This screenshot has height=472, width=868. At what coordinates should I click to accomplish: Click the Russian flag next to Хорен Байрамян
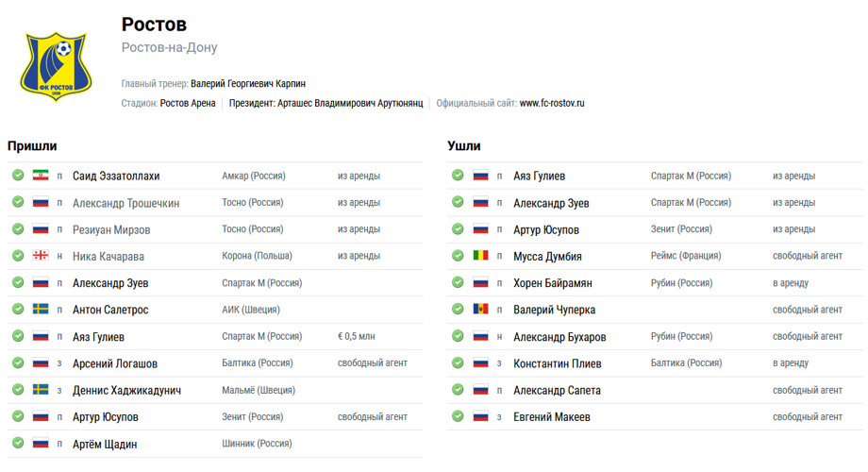tap(480, 282)
